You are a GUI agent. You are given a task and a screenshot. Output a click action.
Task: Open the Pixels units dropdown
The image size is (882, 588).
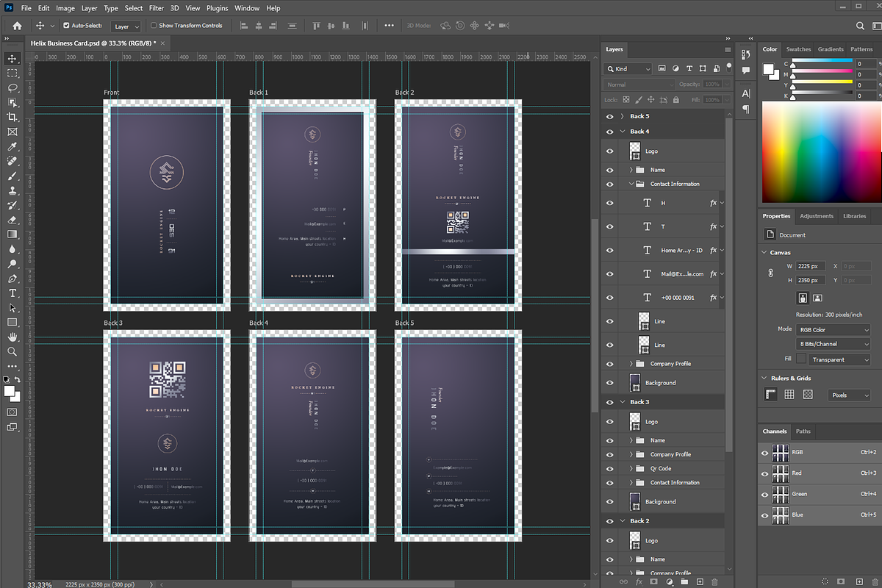[849, 395]
